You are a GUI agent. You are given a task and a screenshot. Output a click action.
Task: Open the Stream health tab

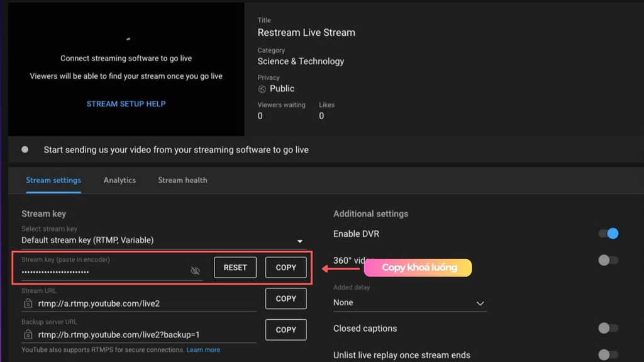(x=183, y=180)
